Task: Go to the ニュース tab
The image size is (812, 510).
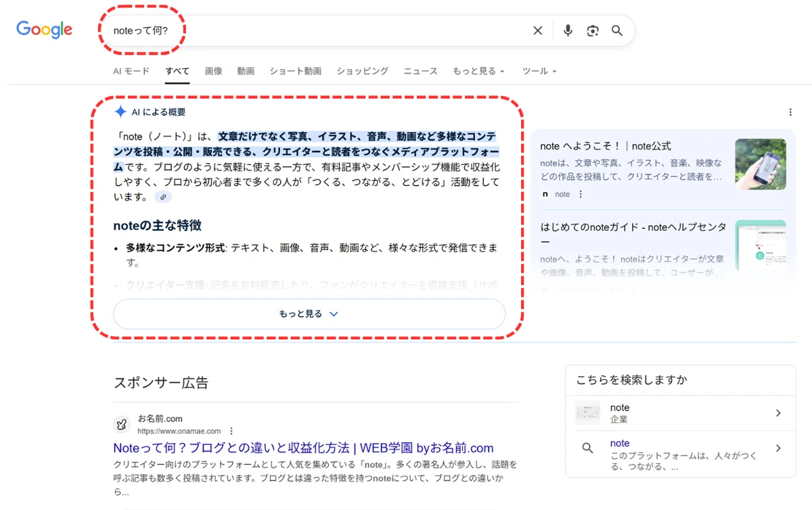Action: coord(421,71)
